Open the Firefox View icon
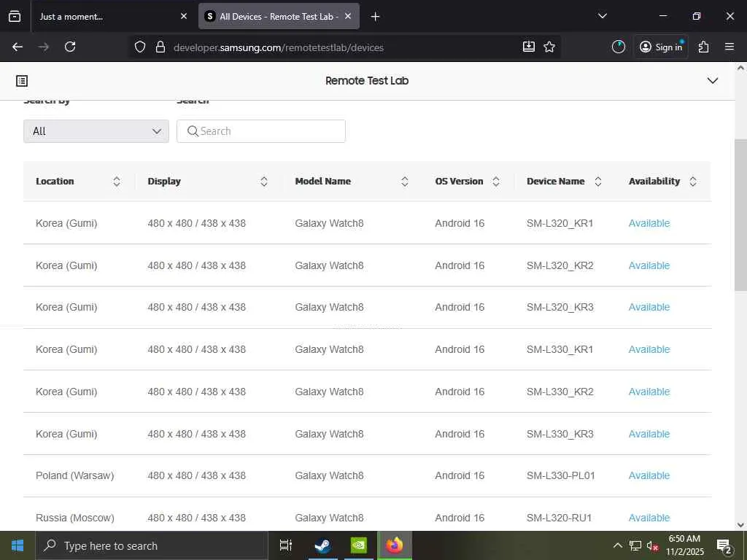 pos(15,16)
